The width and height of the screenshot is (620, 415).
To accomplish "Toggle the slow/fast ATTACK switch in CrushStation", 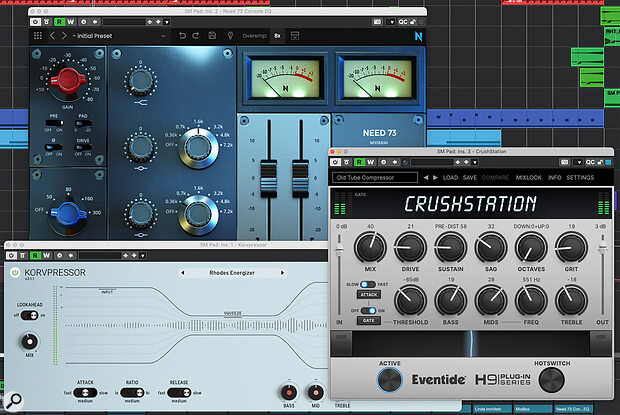I will [368, 284].
